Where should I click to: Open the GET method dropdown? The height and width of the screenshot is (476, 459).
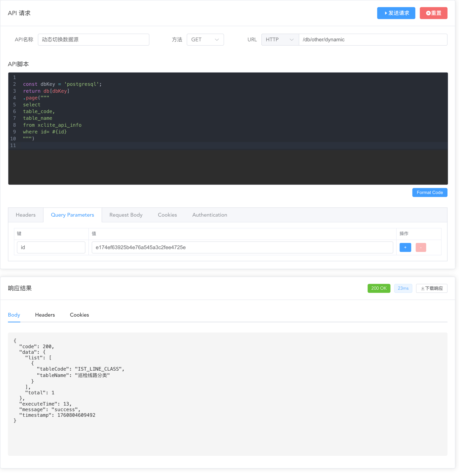pyautogui.click(x=205, y=40)
